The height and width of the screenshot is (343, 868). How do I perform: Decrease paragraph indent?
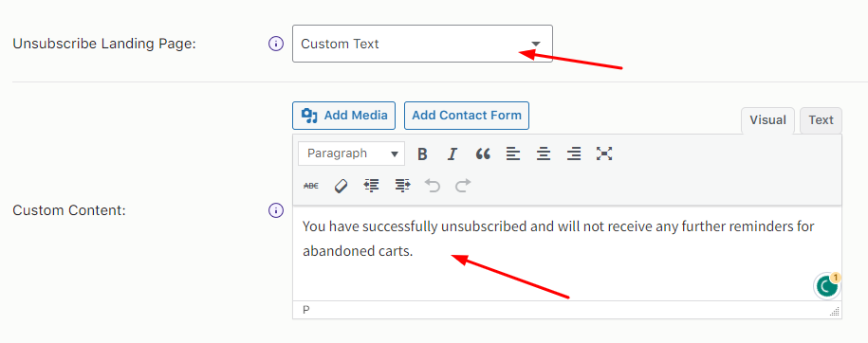point(372,186)
